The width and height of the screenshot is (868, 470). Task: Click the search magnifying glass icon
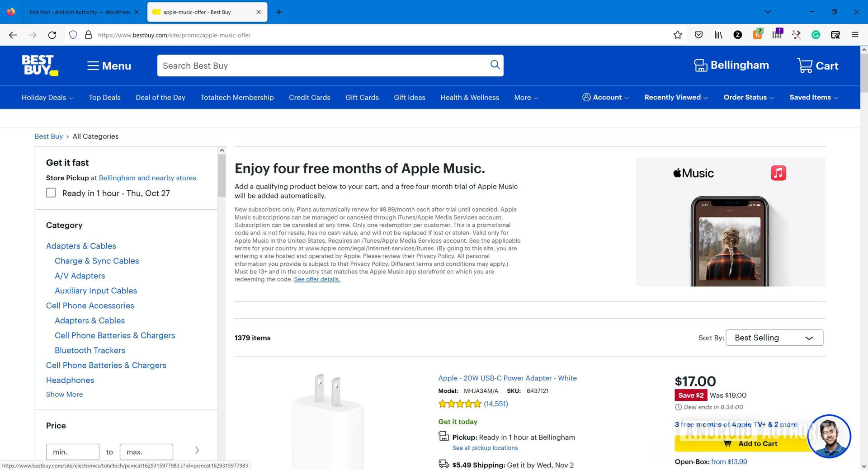[x=495, y=65]
